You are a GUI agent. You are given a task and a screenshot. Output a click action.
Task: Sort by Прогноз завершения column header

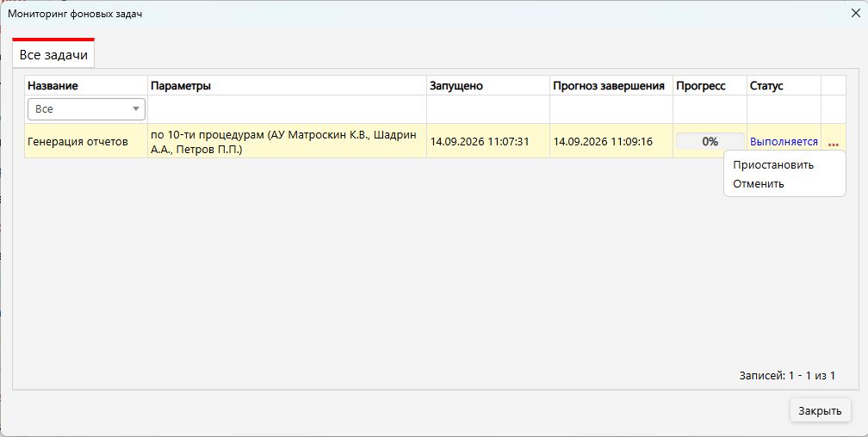pyautogui.click(x=611, y=86)
